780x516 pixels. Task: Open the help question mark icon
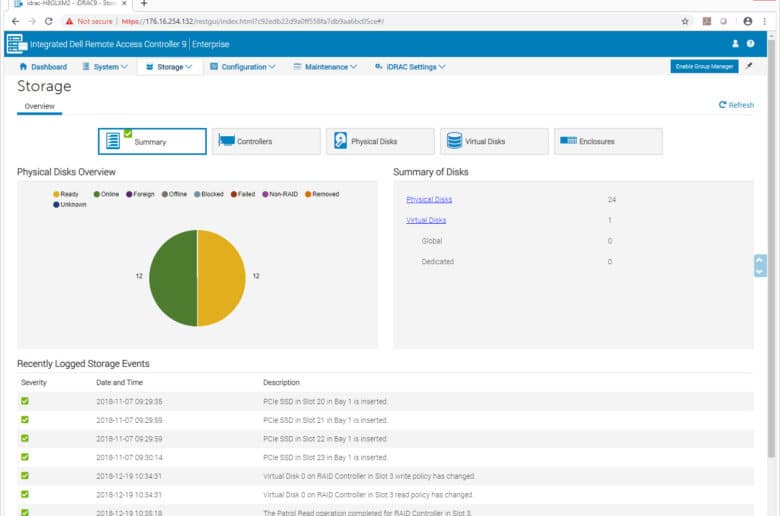750,44
